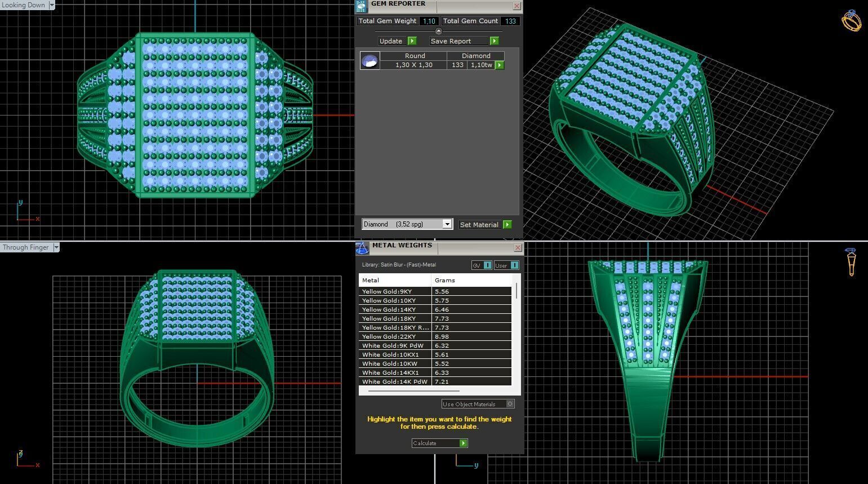Screen dimensions: 868x484
Task: Toggle the GV library switch
Action: tap(482, 265)
